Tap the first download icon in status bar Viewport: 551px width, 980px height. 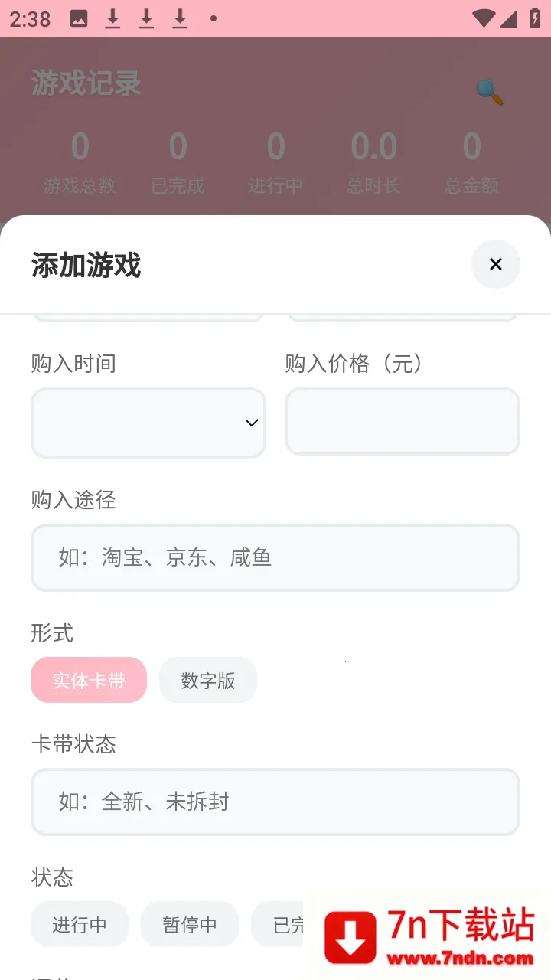pyautogui.click(x=112, y=18)
